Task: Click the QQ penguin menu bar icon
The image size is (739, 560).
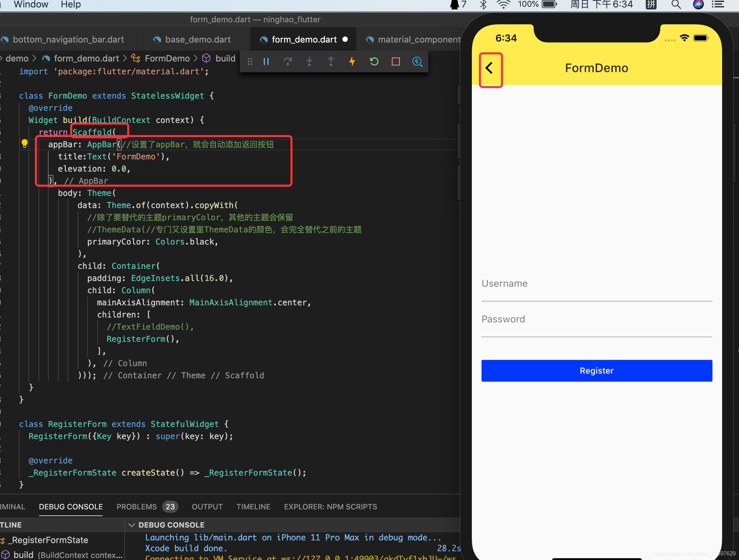Action: pyautogui.click(x=455, y=4)
